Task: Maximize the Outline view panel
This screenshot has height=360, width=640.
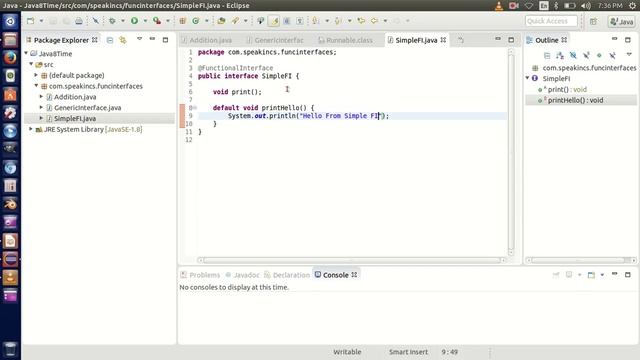Action: [628, 40]
